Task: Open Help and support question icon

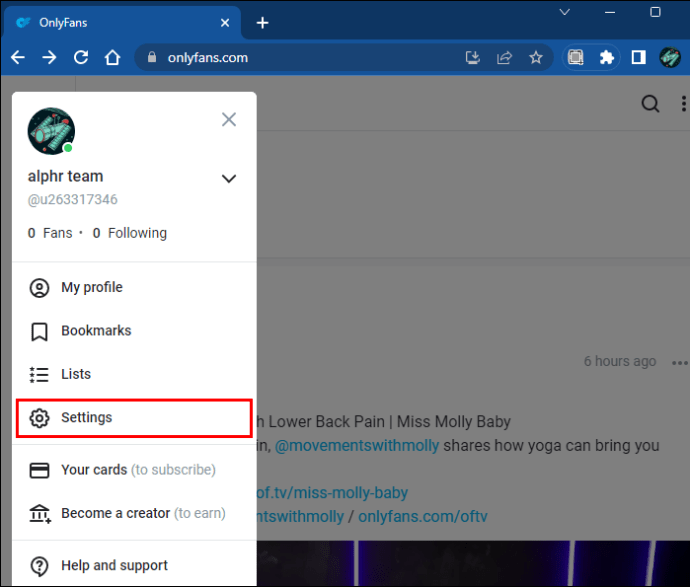Action: click(x=39, y=566)
